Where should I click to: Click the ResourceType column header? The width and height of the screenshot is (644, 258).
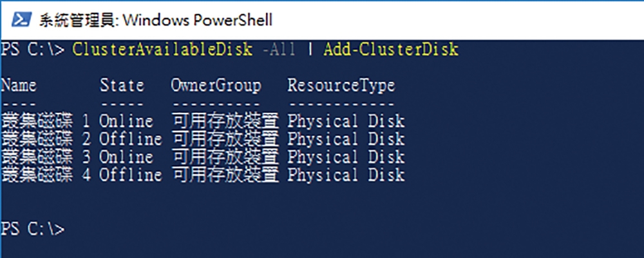click(341, 86)
